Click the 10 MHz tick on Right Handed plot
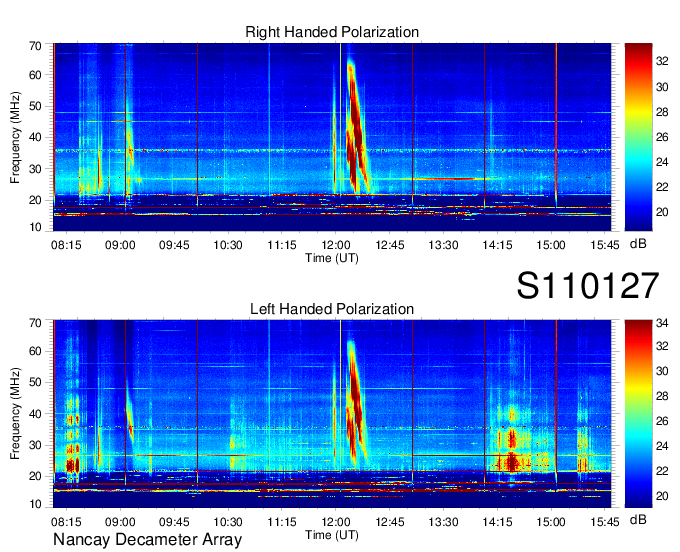This screenshot has width=680, height=552. [x=35, y=227]
